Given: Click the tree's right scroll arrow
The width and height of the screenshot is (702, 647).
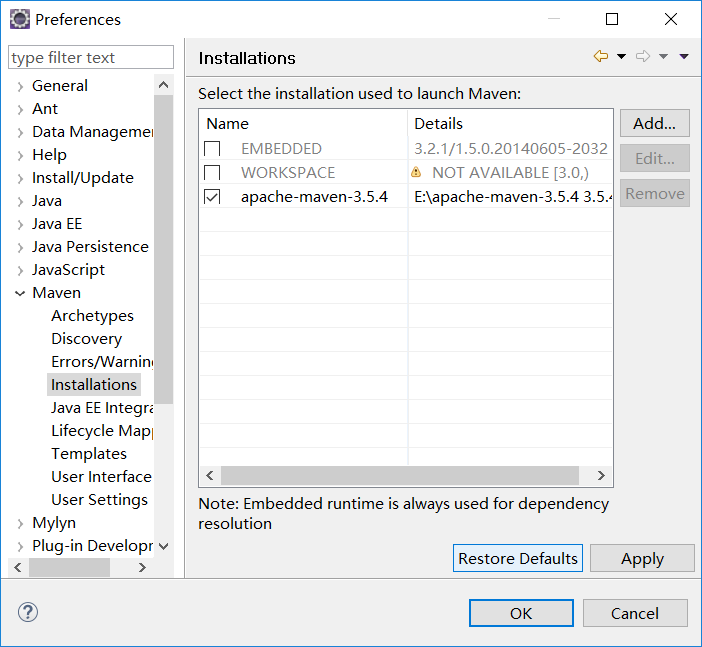Looking at the screenshot, I should (x=142, y=568).
